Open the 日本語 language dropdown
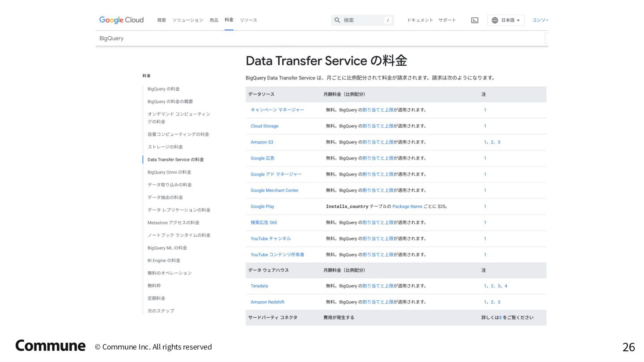 [506, 20]
